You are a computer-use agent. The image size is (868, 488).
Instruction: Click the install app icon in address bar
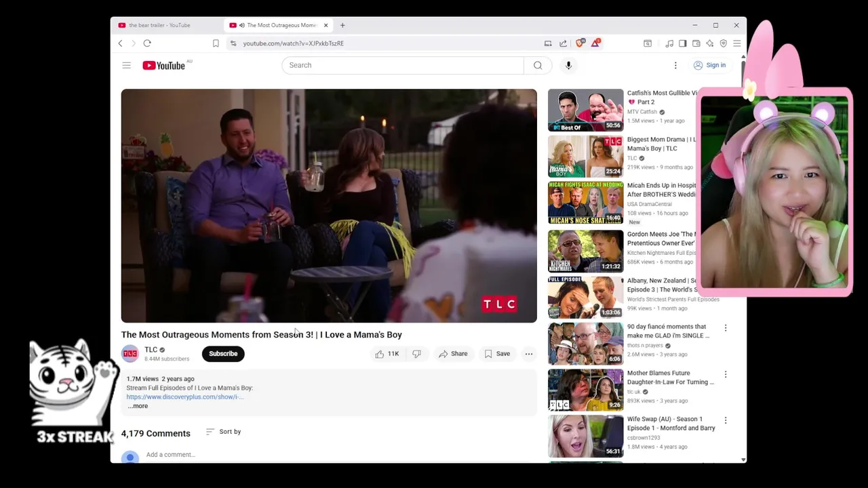(x=548, y=43)
